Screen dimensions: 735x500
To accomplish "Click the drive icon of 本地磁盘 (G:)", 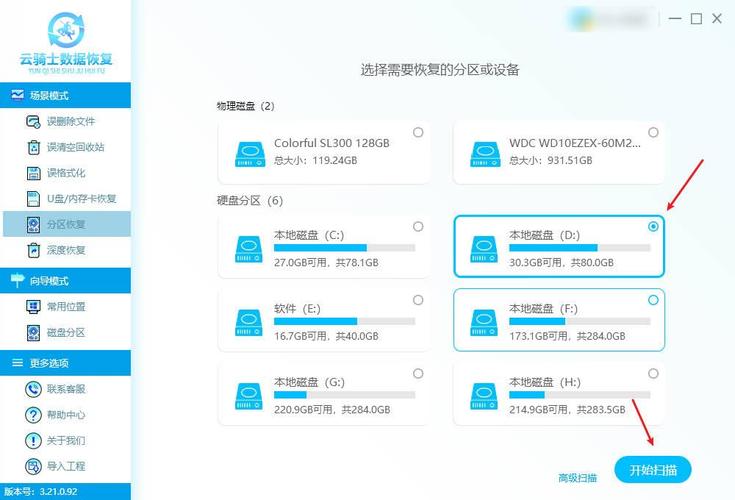I will coord(249,396).
